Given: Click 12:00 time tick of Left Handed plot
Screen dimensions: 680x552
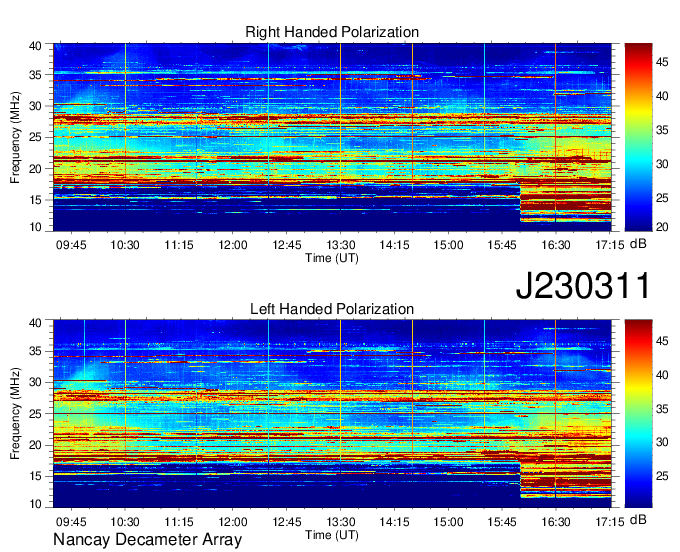Looking at the screenshot, I should click(x=233, y=521).
